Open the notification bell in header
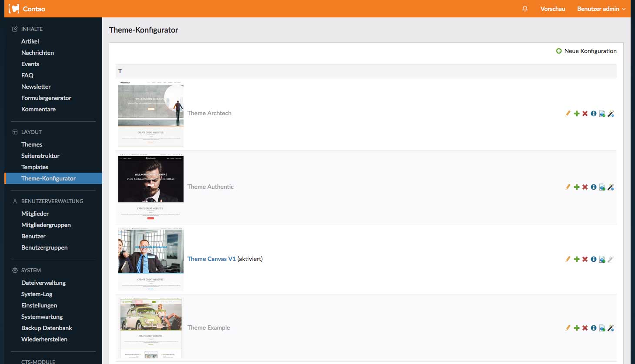The width and height of the screenshot is (635, 364). (x=525, y=9)
